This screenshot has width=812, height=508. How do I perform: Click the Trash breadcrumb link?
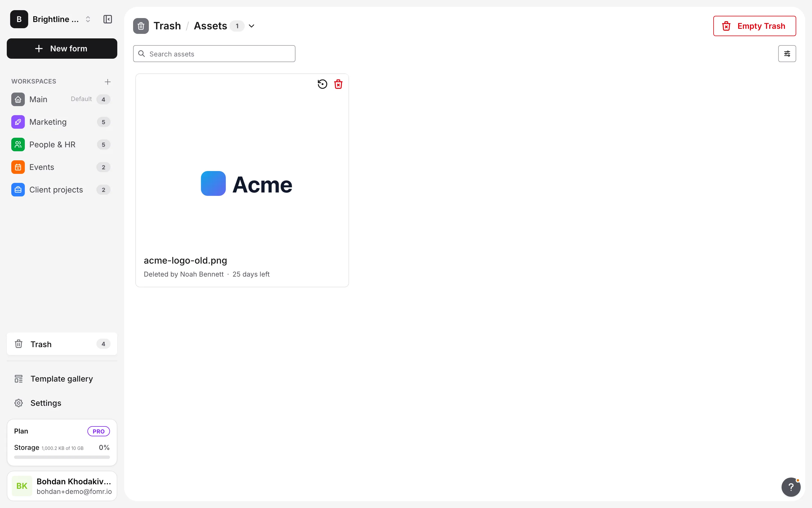click(x=167, y=26)
